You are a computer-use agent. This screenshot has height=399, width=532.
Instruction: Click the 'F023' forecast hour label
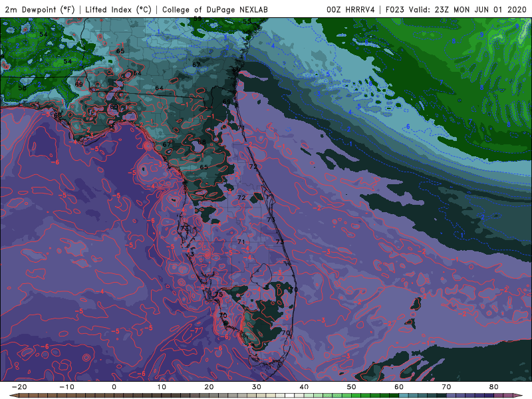point(394,9)
